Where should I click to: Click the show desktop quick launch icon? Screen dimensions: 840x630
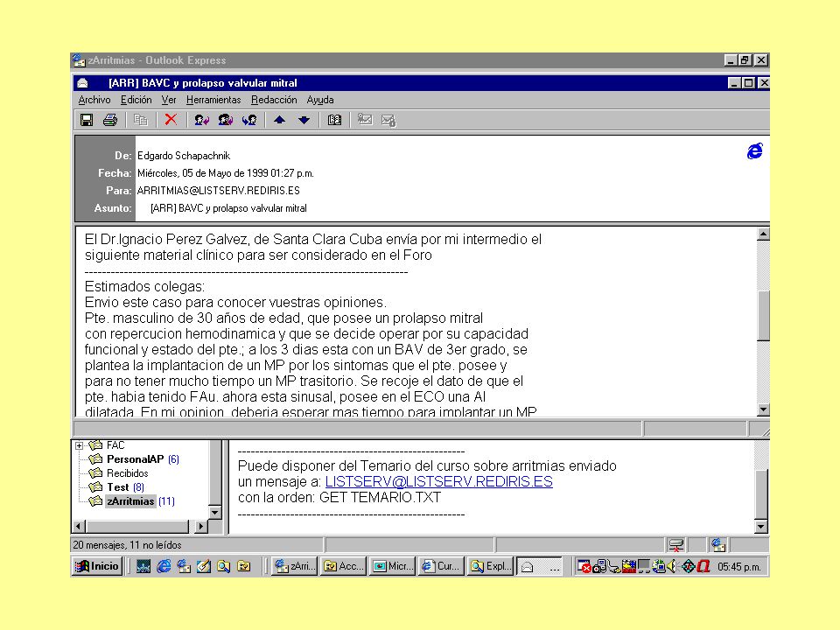143,566
